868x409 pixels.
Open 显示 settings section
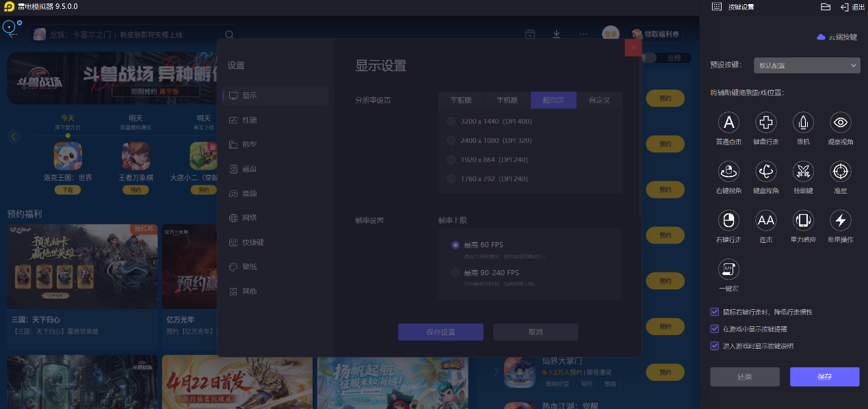pyautogui.click(x=276, y=95)
